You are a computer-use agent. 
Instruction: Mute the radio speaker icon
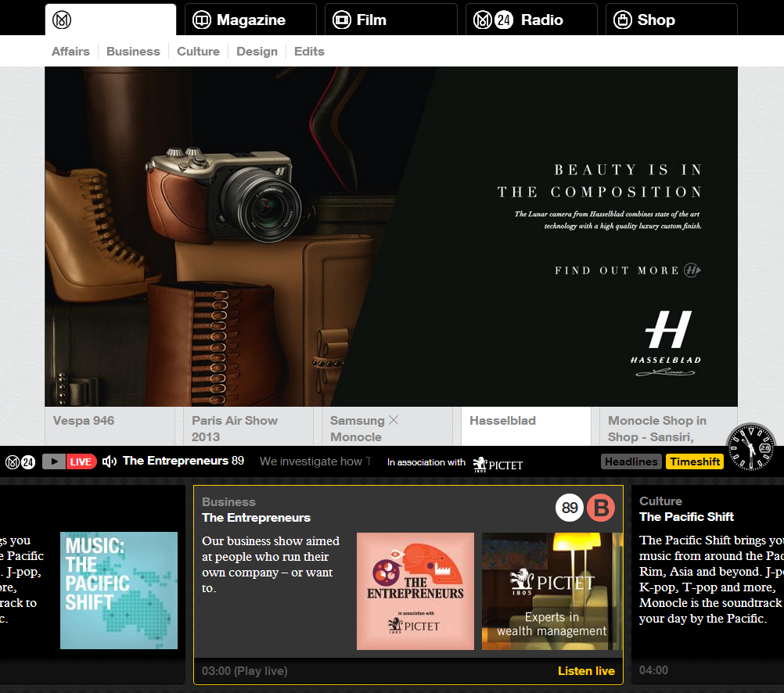coord(110,461)
